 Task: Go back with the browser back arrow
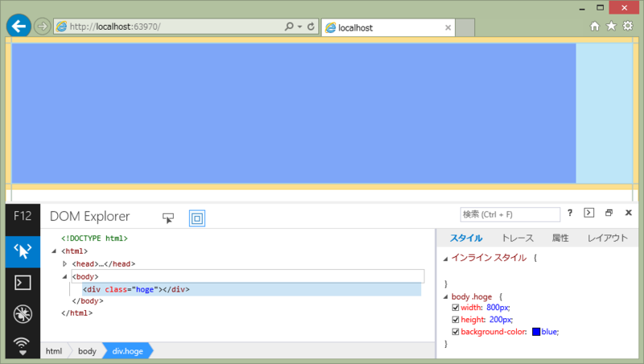click(x=19, y=27)
